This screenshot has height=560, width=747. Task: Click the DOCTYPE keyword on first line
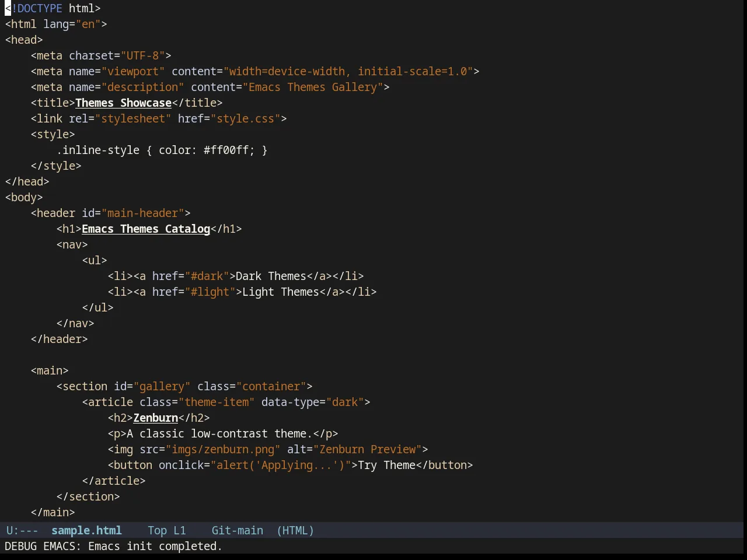tap(40, 8)
